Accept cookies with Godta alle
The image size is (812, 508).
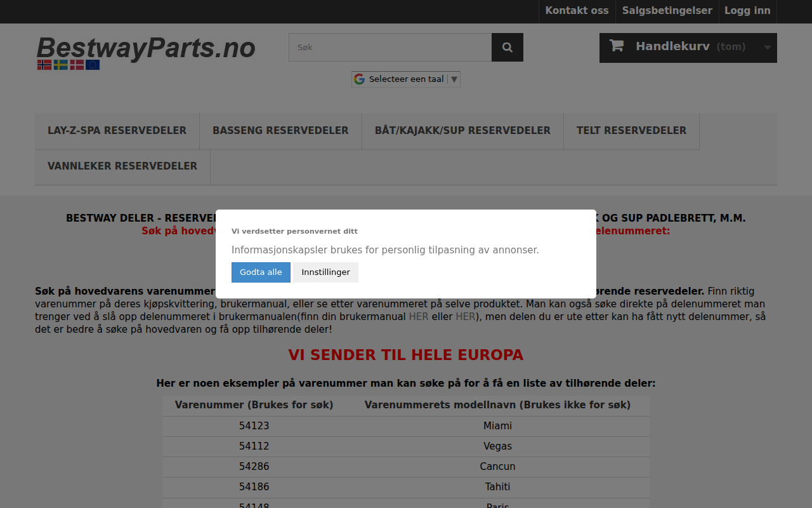(261, 272)
